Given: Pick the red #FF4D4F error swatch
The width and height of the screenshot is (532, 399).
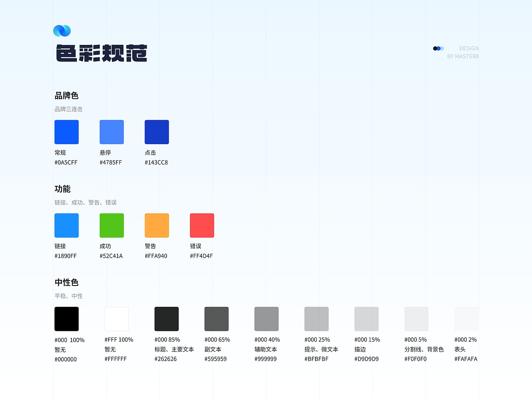Looking at the screenshot, I should (x=202, y=226).
